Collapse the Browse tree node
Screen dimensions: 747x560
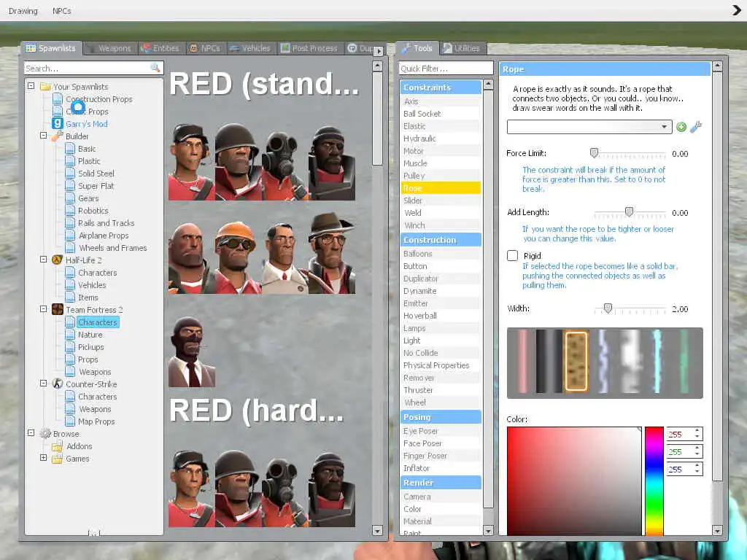point(31,433)
